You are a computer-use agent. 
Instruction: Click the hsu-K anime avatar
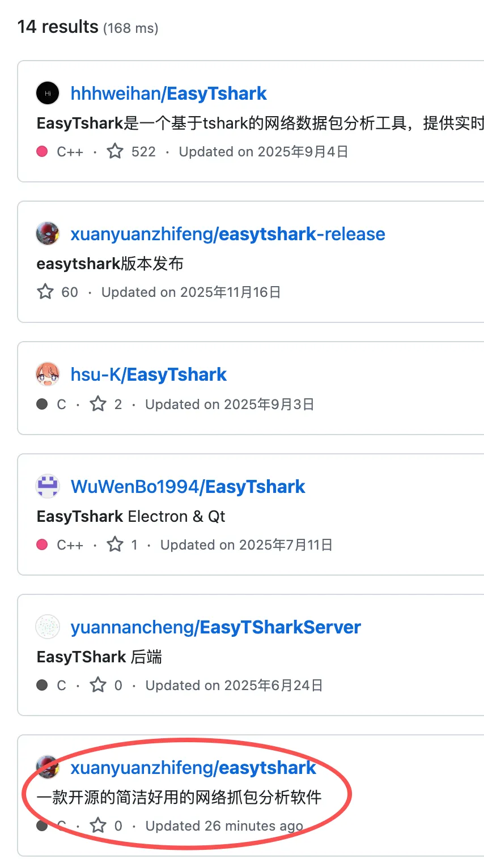pos(48,374)
